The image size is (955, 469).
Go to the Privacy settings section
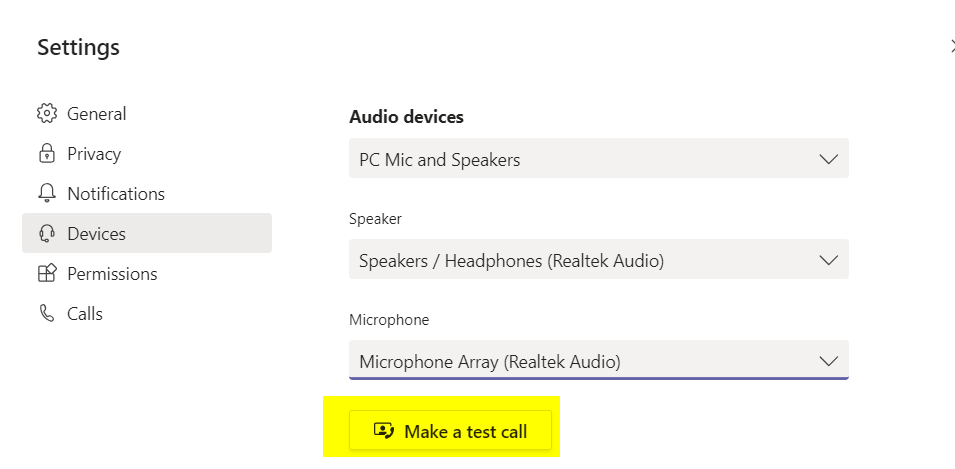point(94,154)
